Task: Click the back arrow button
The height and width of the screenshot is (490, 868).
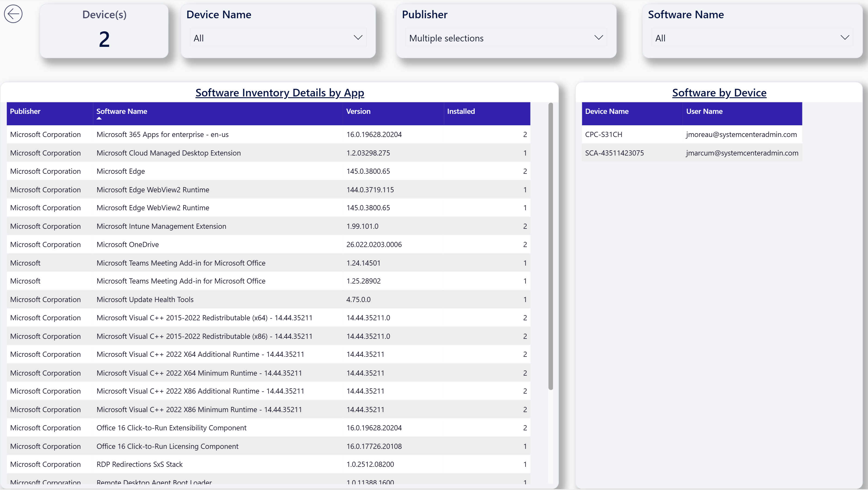Action: (13, 14)
